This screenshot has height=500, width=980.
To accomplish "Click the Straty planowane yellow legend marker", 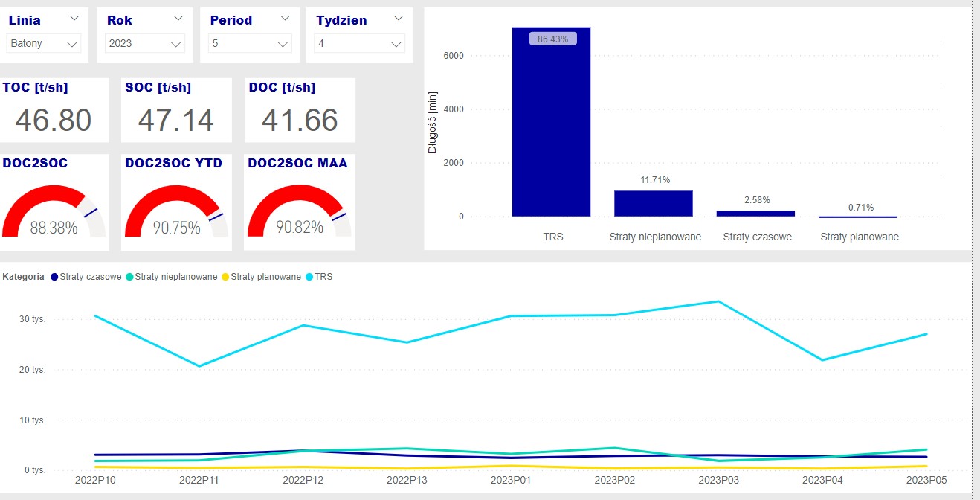I will pyautogui.click(x=225, y=277).
